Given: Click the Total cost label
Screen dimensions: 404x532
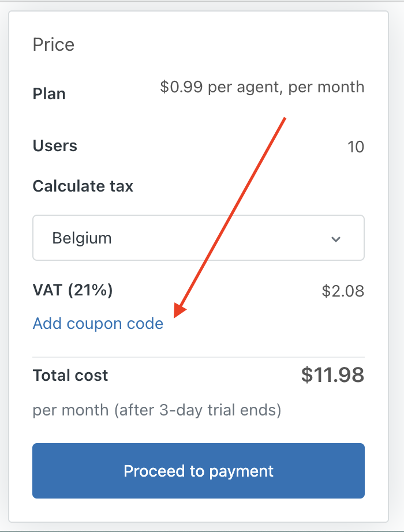Looking at the screenshot, I should 70,375.
